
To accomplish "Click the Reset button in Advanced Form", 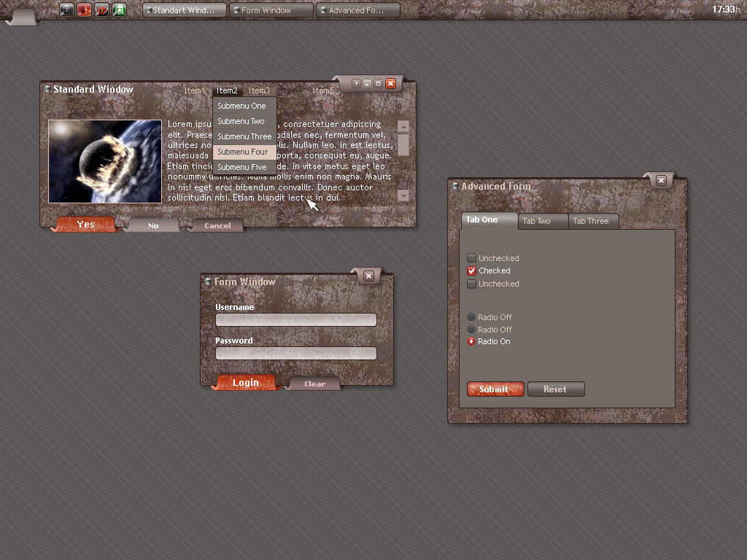I will click(x=555, y=389).
